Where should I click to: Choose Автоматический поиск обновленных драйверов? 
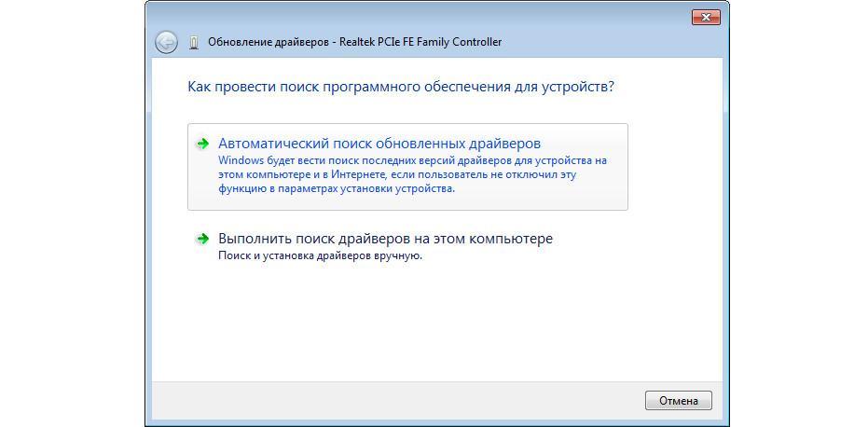[x=407, y=167]
